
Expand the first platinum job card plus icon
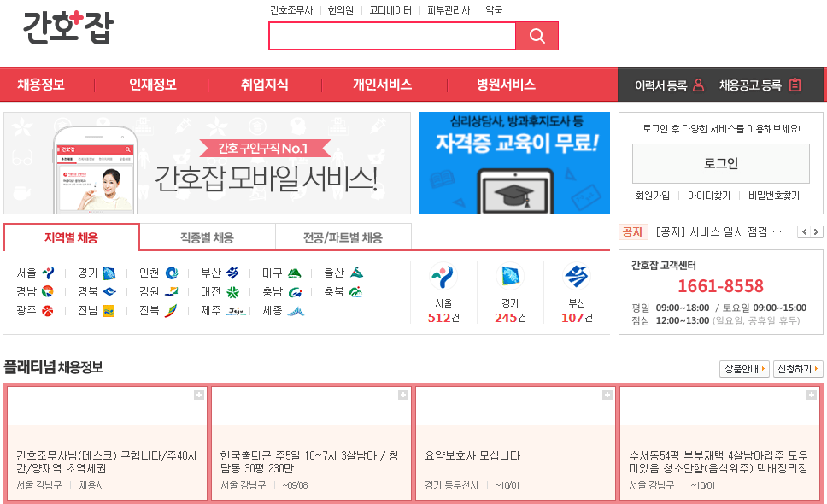(200, 396)
